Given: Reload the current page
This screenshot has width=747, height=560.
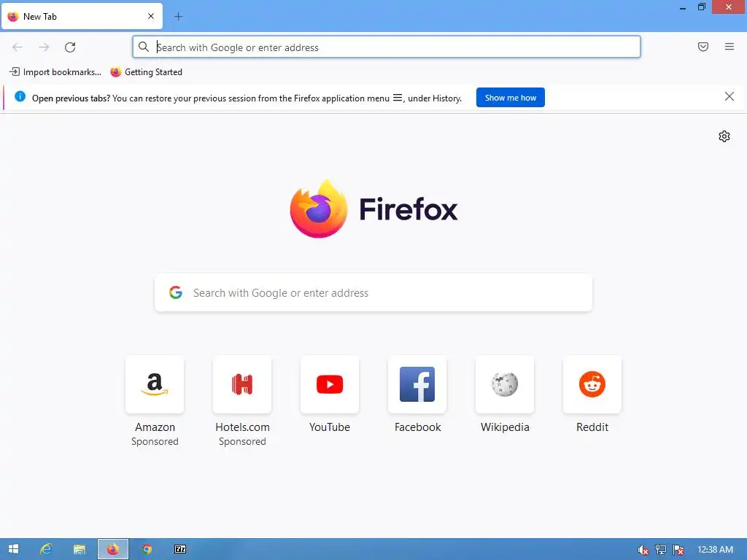Looking at the screenshot, I should pyautogui.click(x=70, y=47).
